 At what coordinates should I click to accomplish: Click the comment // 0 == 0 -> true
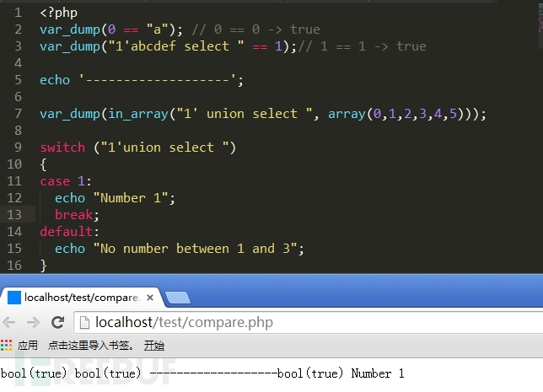point(256,30)
